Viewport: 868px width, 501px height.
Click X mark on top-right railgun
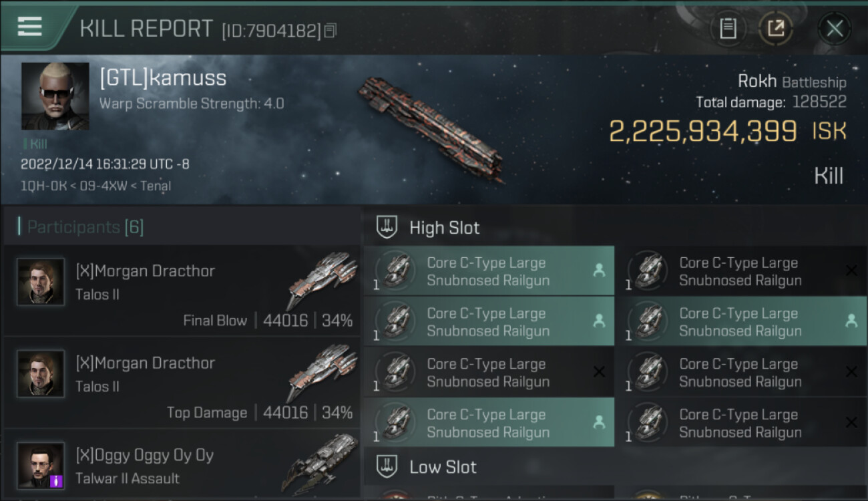point(851,271)
